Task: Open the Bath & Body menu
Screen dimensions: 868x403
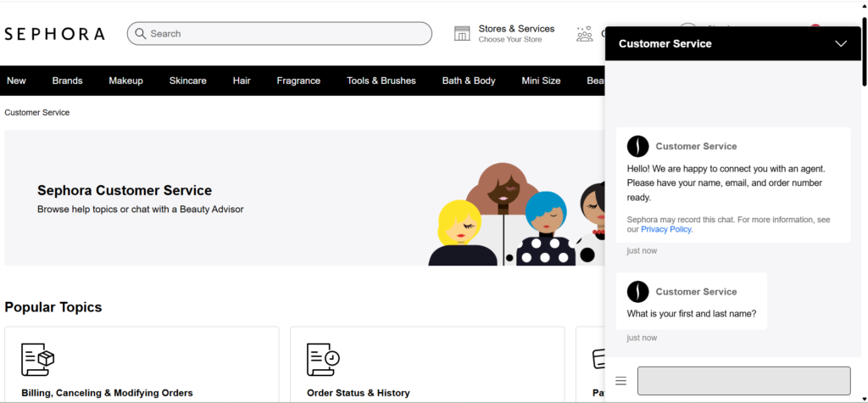Action: [468, 81]
